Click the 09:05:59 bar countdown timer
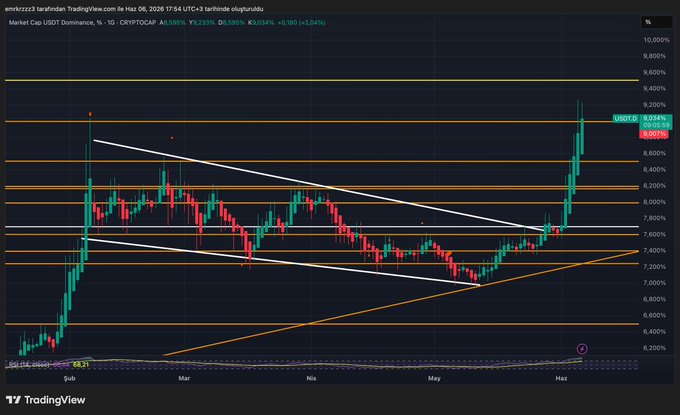Viewport: 680px width, 415px height. click(656, 125)
